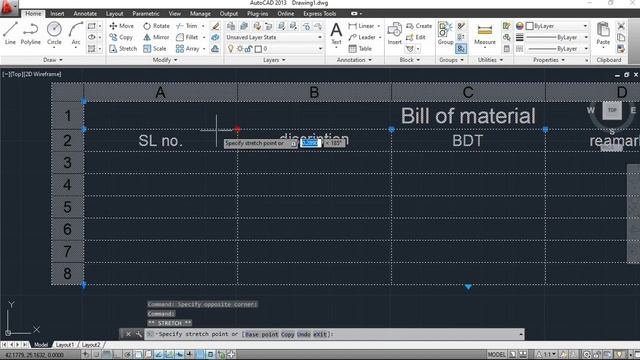Activate the Trim command
This screenshot has height=360, width=640.
click(x=187, y=26)
